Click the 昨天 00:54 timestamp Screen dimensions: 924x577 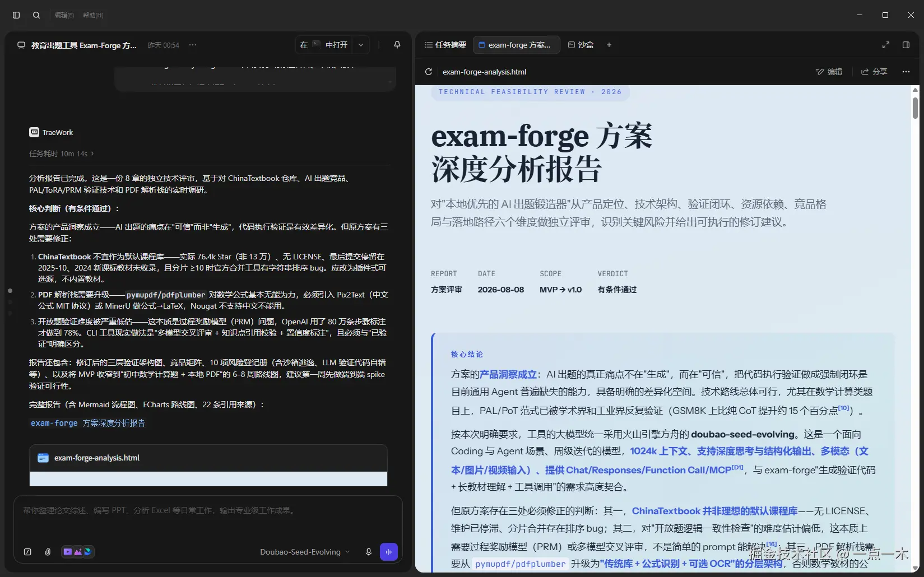pos(164,45)
